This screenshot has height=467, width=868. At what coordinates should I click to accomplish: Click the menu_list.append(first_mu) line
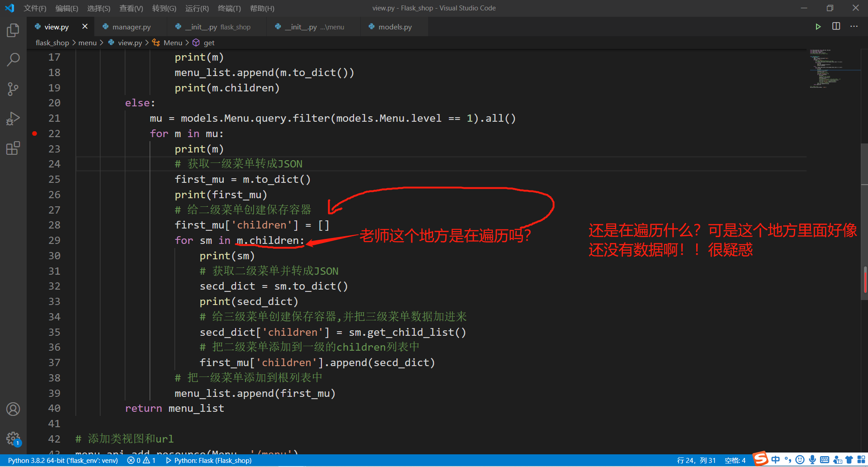(255, 393)
